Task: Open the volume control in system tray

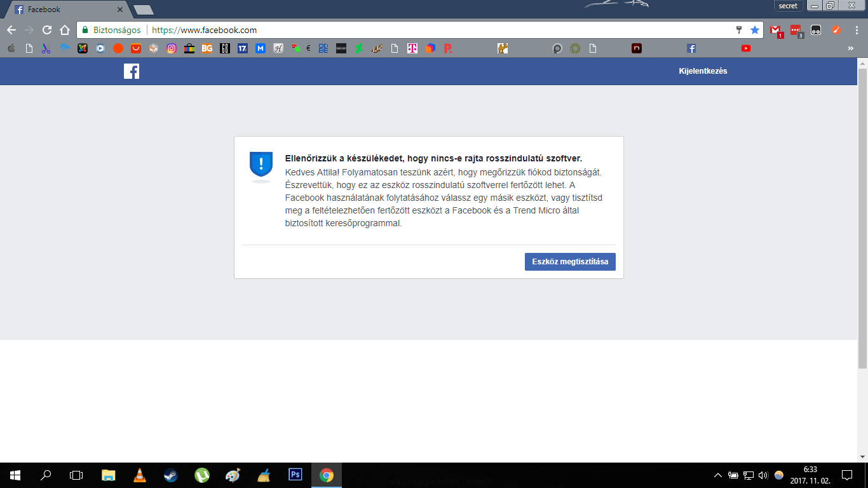Action: point(763,475)
